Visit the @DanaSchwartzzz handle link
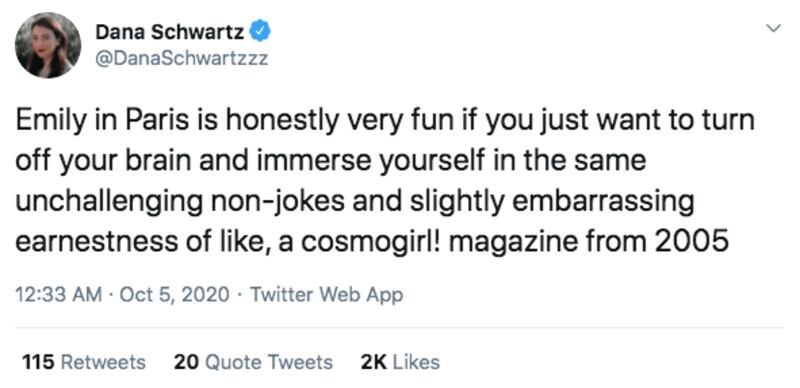 [x=182, y=59]
